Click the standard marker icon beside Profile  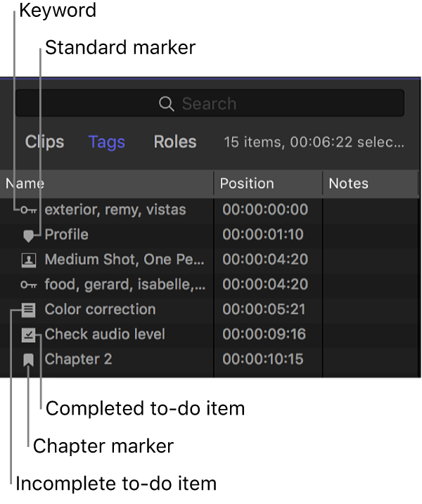coord(28,235)
